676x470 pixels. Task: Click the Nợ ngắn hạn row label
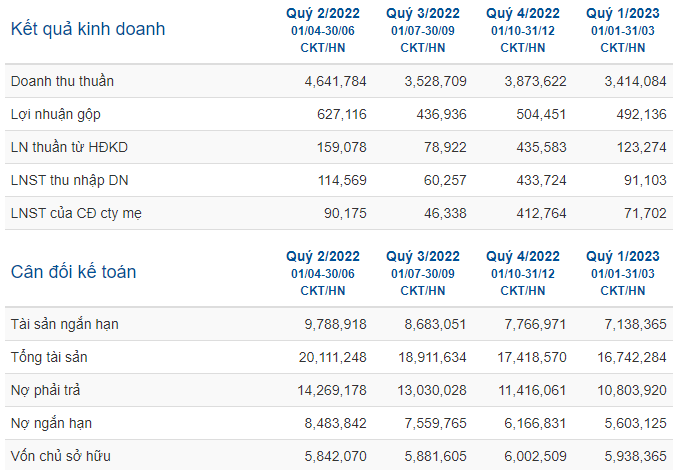click(x=51, y=423)
